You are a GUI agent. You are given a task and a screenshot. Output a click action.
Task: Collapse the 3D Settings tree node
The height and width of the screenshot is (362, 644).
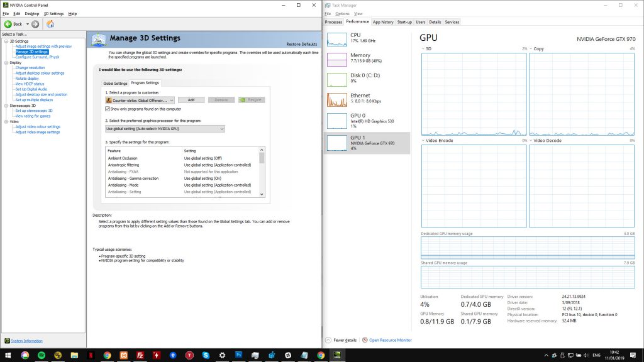tap(6, 41)
